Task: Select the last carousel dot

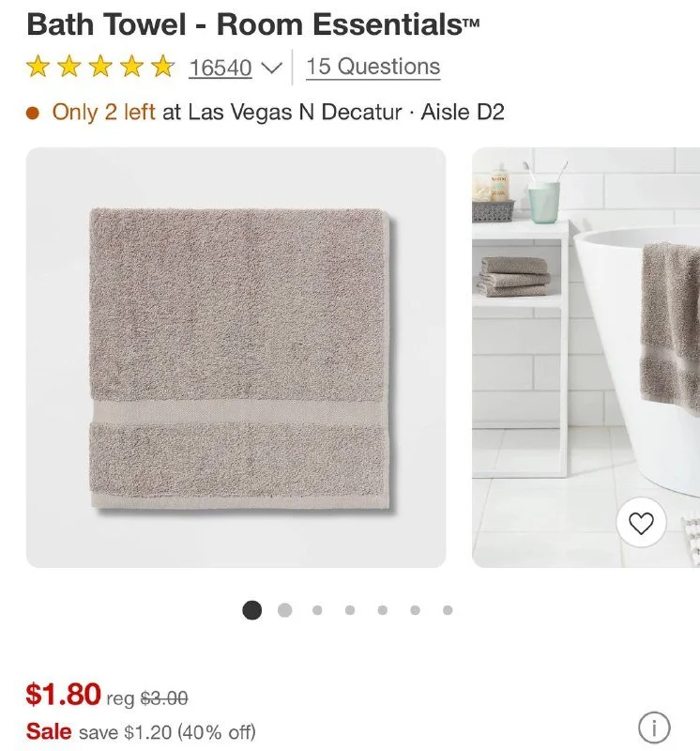Action: click(448, 609)
